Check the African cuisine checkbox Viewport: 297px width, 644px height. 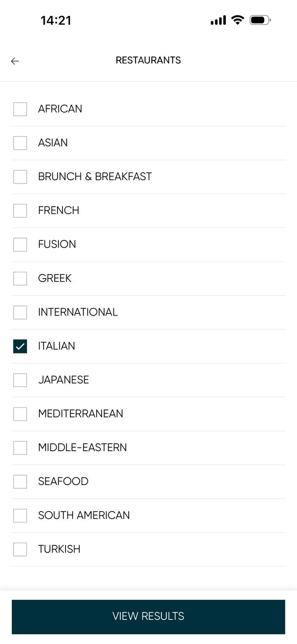tap(20, 109)
